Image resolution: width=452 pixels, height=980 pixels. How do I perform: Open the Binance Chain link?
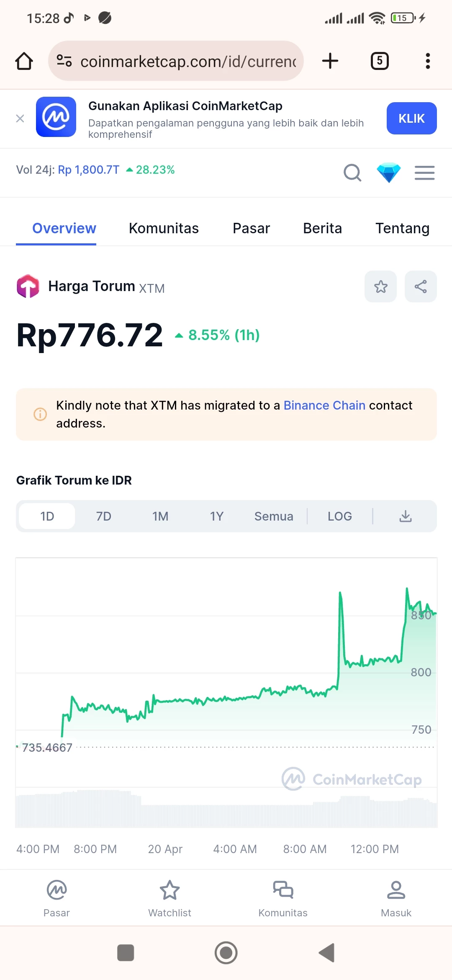(324, 405)
